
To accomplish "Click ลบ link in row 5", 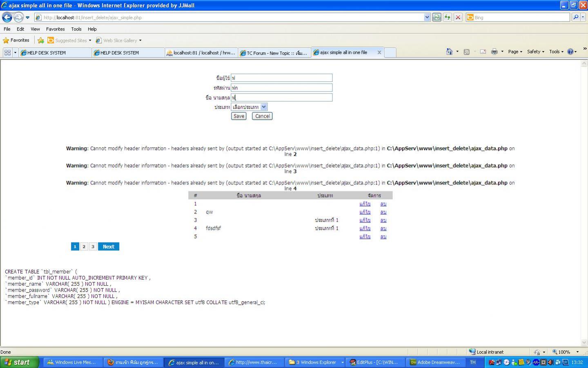I will pyautogui.click(x=383, y=236).
